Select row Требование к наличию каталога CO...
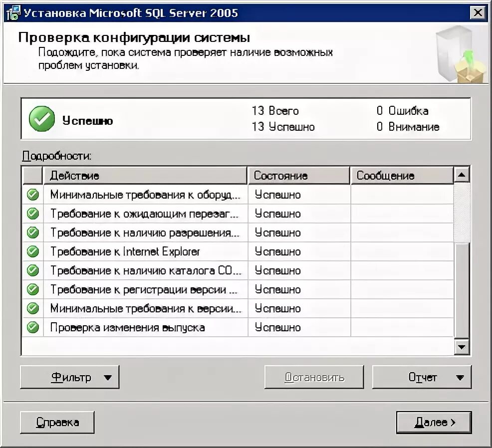Screen dimensions: 492x448 238,270
